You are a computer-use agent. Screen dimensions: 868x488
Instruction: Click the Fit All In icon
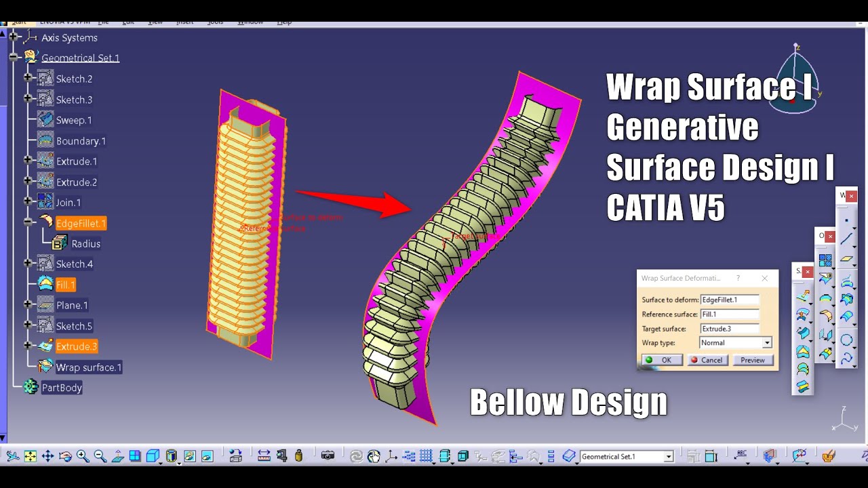(x=31, y=456)
